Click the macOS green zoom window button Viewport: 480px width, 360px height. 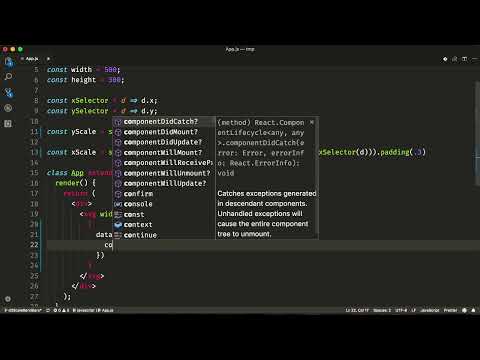[20, 49]
